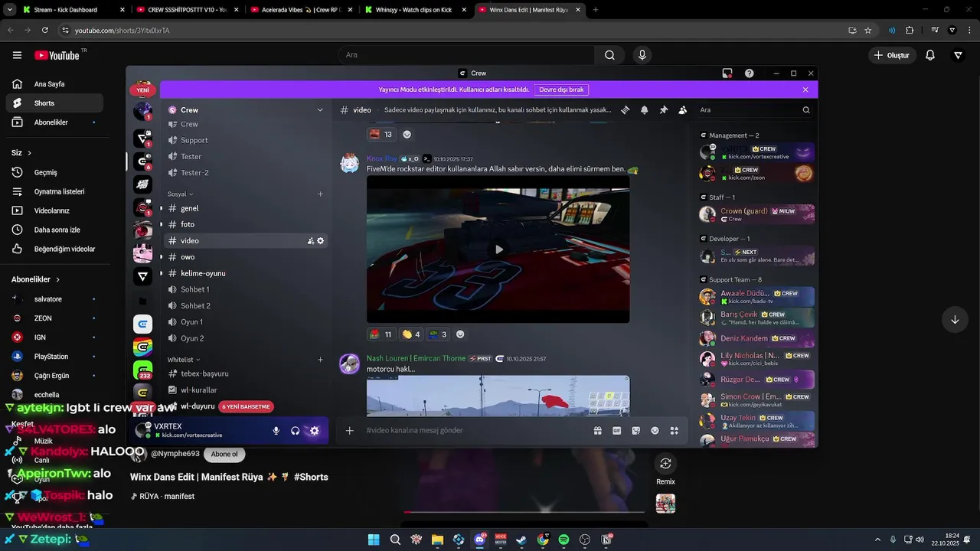
Task: Open apps launcher icon in Discord message bar
Action: [675, 431]
